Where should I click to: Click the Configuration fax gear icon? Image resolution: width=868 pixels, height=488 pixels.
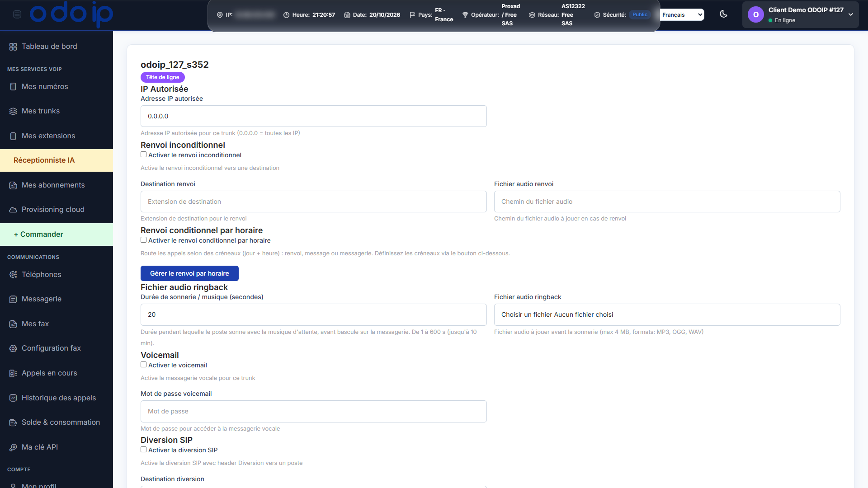click(13, 348)
